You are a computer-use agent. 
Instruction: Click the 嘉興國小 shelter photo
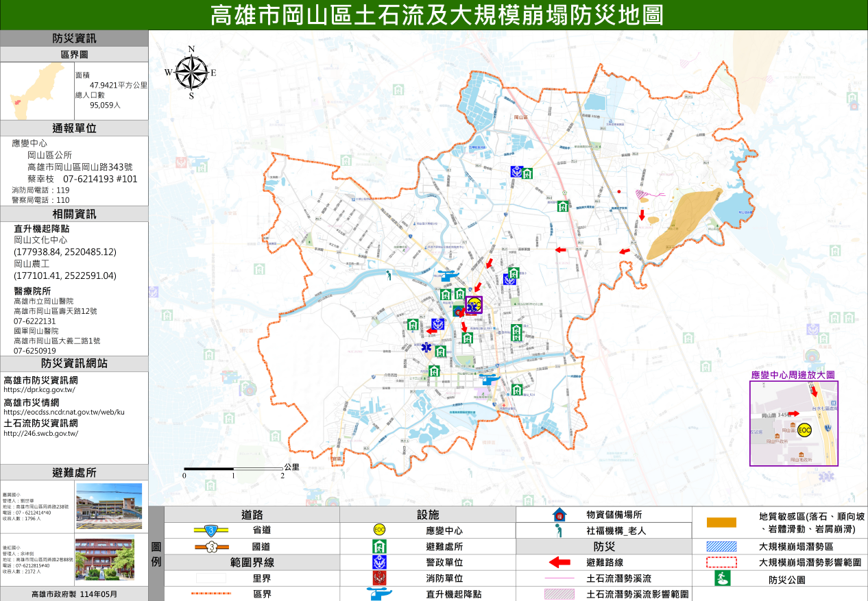click(x=109, y=506)
